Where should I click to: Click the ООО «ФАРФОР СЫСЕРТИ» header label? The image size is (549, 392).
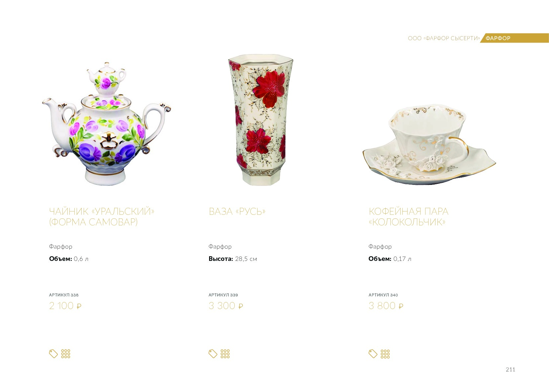tap(444, 38)
